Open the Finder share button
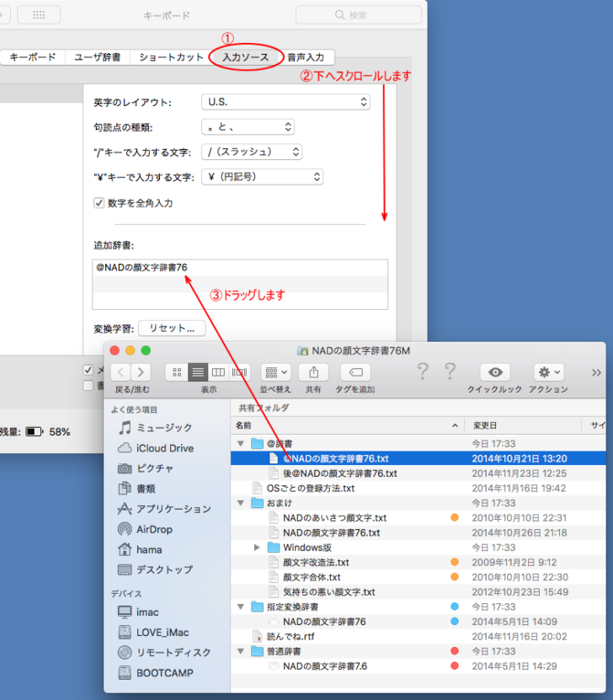613x700 pixels. [313, 372]
